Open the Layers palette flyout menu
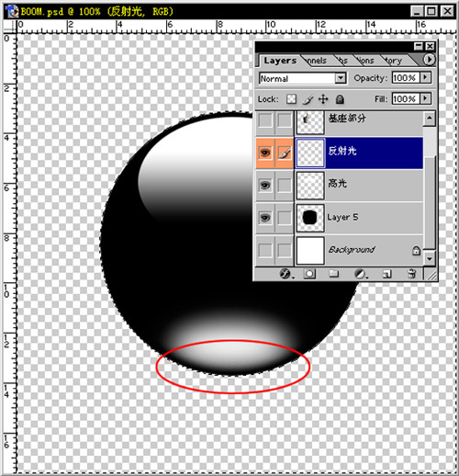The height and width of the screenshot is (476, 459). click(x=429, y=59)
